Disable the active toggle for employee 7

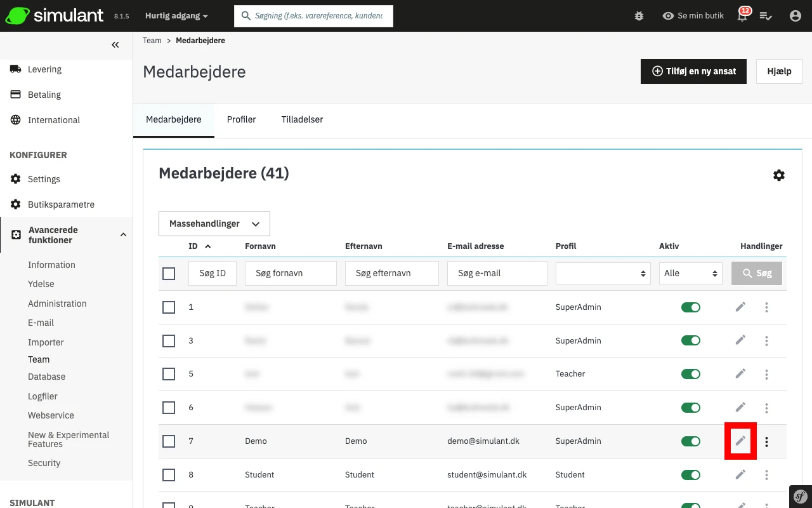[690, 441]
